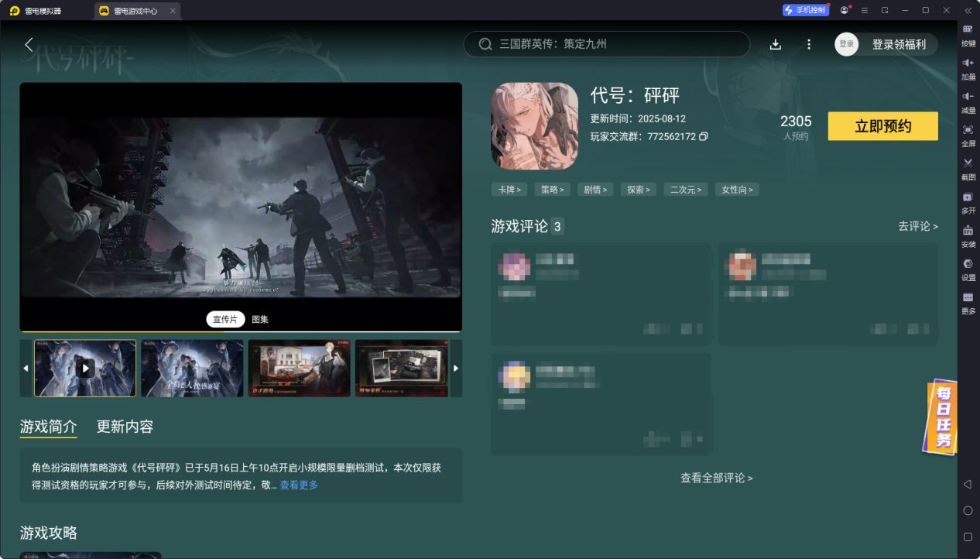Open the three-dot more options menu
The height and width of the screenshot is (559, 980).
tap(809, 44)
